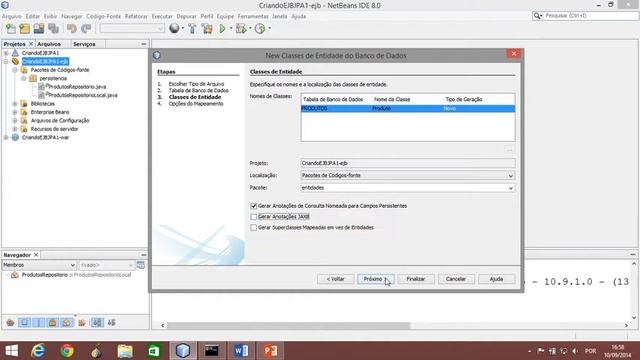Click the New Project toolbar icon
Screen dimensions: 640x360
coord(24,29)
